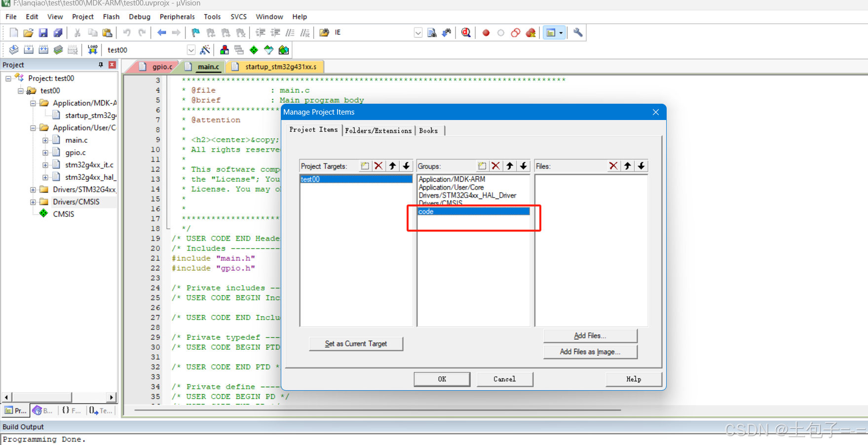
Task: Save all files icon
Action: (58, 33)
